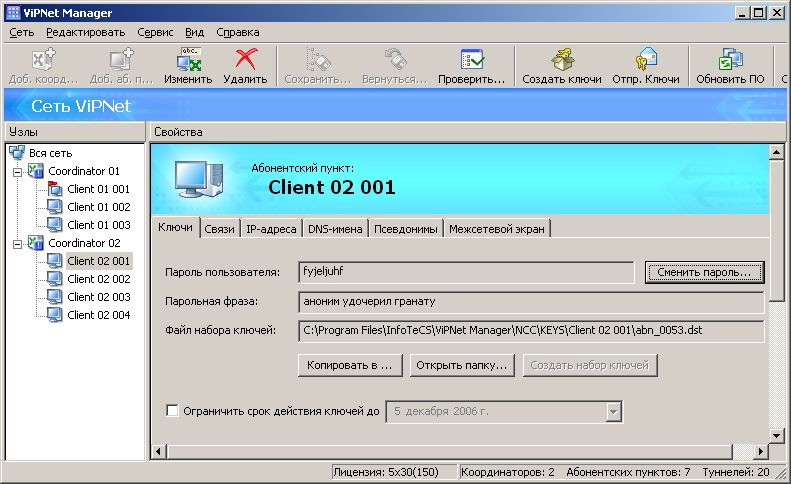This screenshot has height=484, width=791.
Task: Click the Проверить toolbar icon
Action: coord(472,59)
